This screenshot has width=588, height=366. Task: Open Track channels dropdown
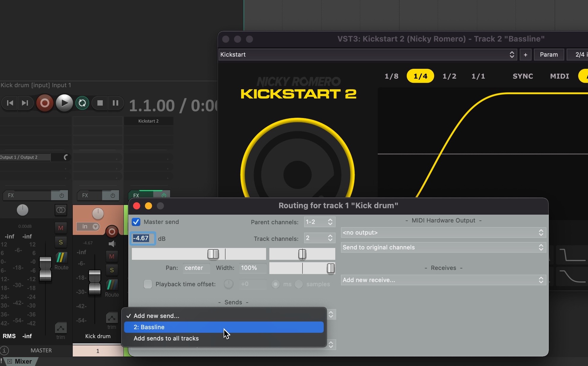coord(320,238)
